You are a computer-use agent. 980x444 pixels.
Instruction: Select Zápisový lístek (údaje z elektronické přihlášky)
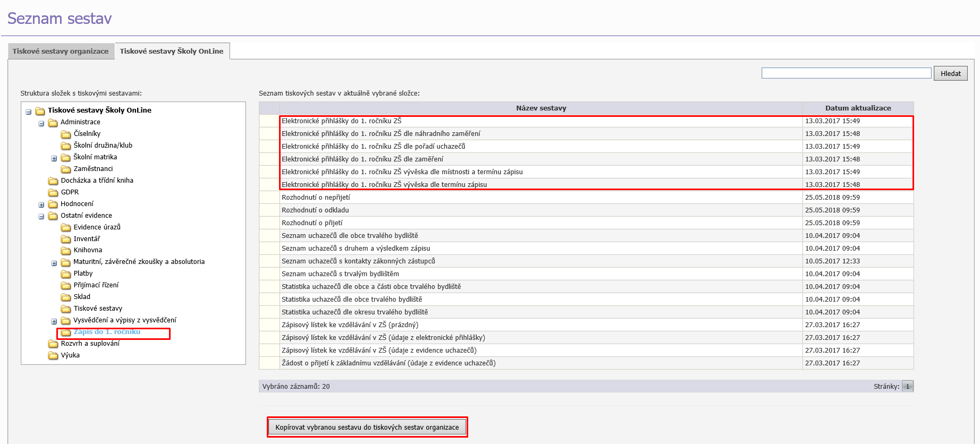[x=586, y=338]
